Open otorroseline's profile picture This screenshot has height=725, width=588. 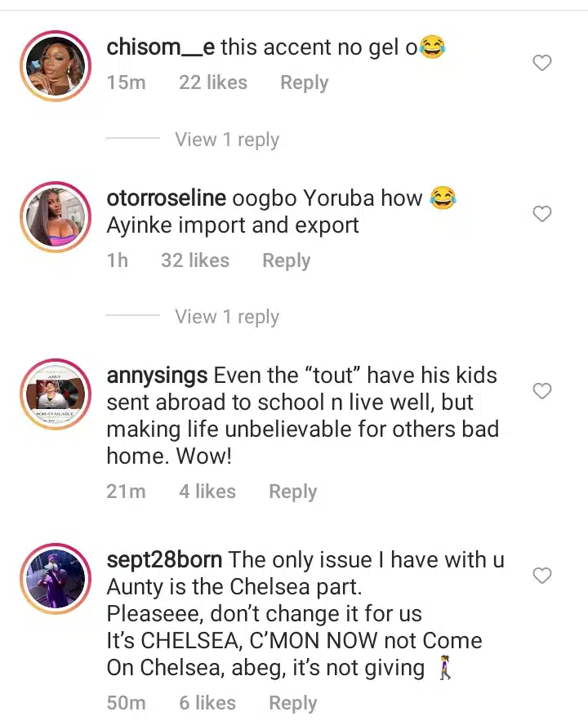[x=56, y=217]
